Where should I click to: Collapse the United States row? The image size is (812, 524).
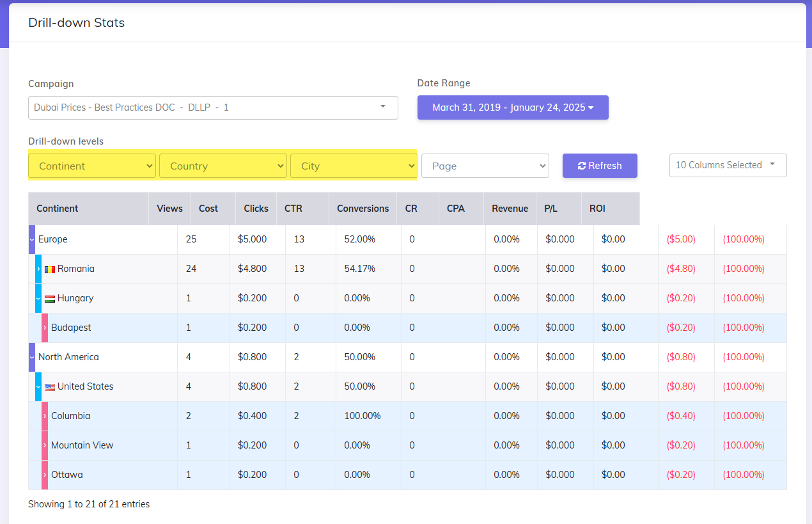pyautogui.click(x=38, y=386)
